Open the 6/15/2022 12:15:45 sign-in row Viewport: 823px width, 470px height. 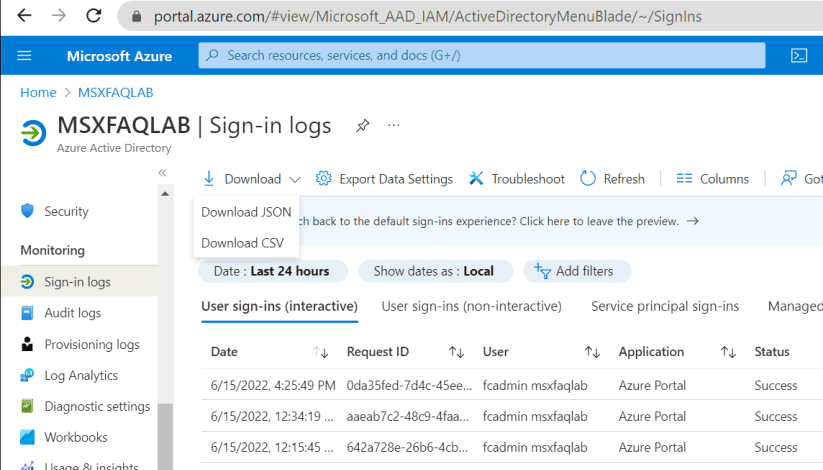coord(512,447)
